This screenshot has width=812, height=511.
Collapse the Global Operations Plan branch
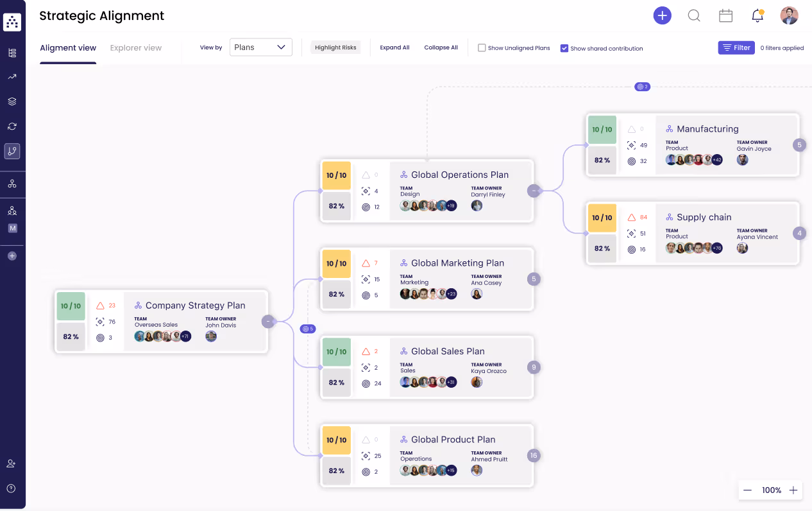(x=533, y=190)
